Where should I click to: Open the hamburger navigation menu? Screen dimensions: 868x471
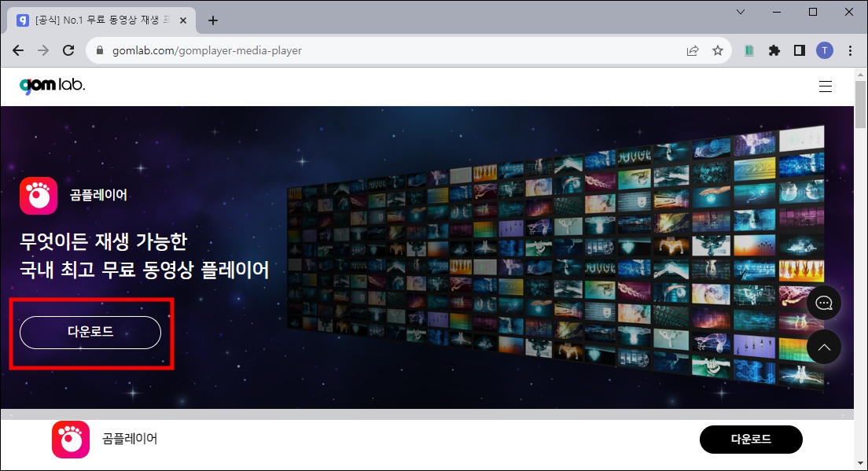click(826, 86)
